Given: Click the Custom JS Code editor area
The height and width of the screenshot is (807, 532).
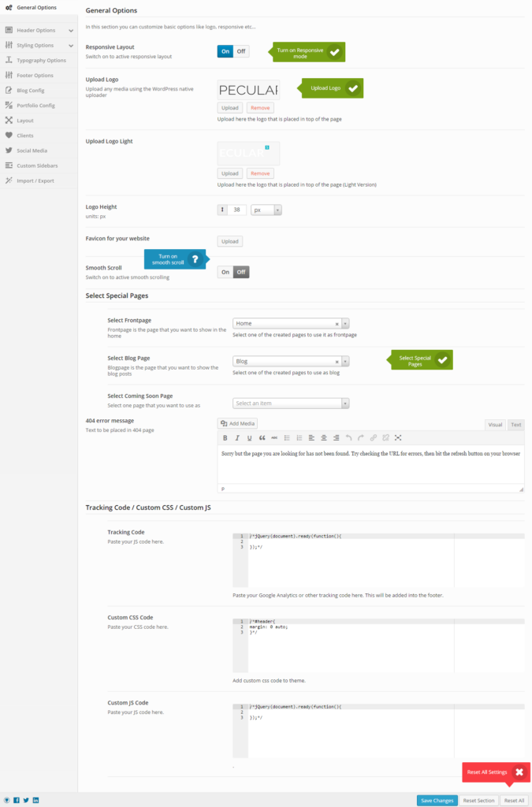Looking at the screenshot, I should coord(378,731).
